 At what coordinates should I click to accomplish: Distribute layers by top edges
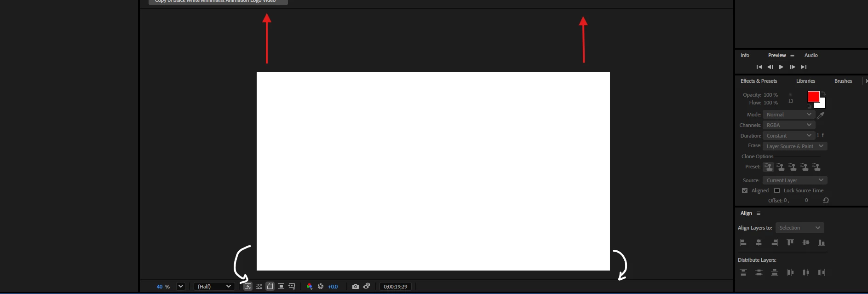click(743, 272)
